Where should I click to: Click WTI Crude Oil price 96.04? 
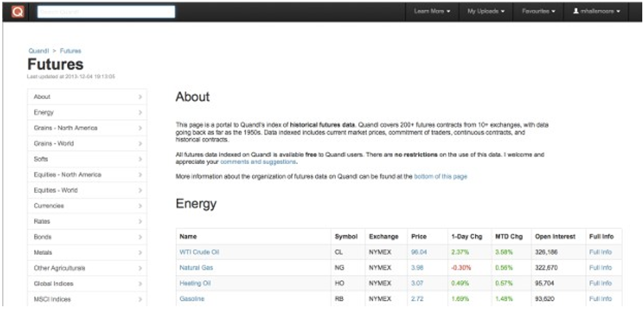[x=419, y=252]
